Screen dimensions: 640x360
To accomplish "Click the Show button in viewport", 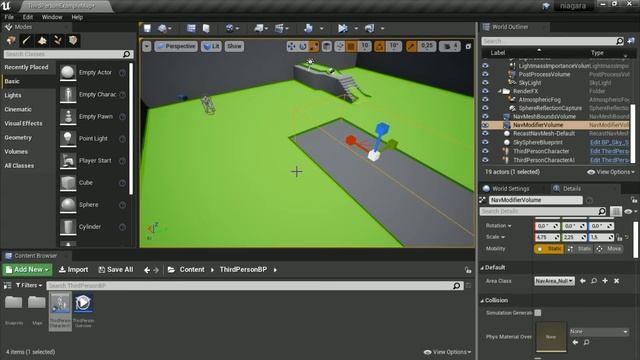I will click(x=234, y=47).
